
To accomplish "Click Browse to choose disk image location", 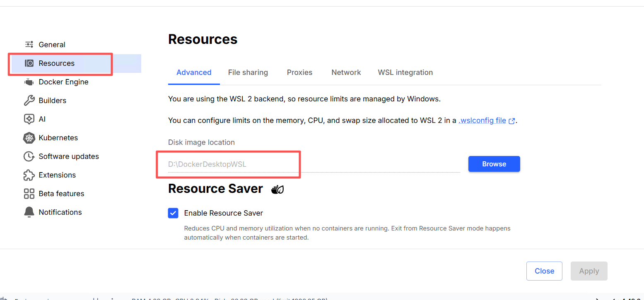I will (x=494, y=164).
